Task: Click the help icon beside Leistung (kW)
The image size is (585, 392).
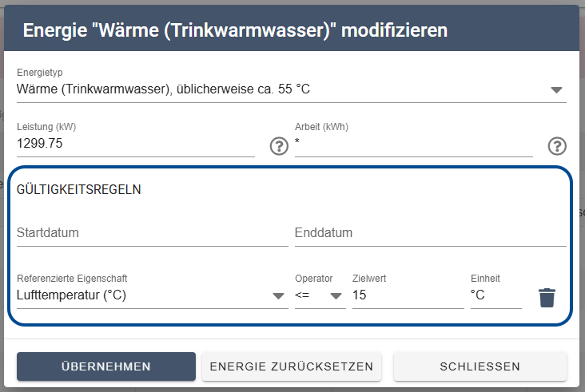Action: click(278, 146)
